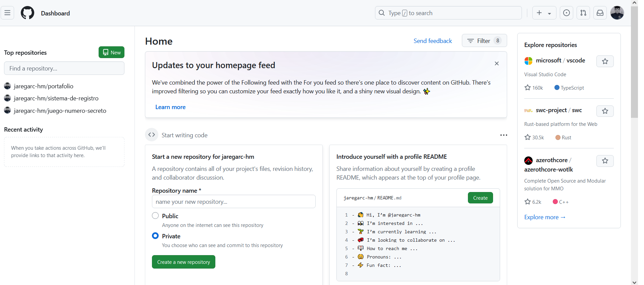Click the plus create-new icon
This screenshot has height=285, width=644.
[x=539, y=13]
